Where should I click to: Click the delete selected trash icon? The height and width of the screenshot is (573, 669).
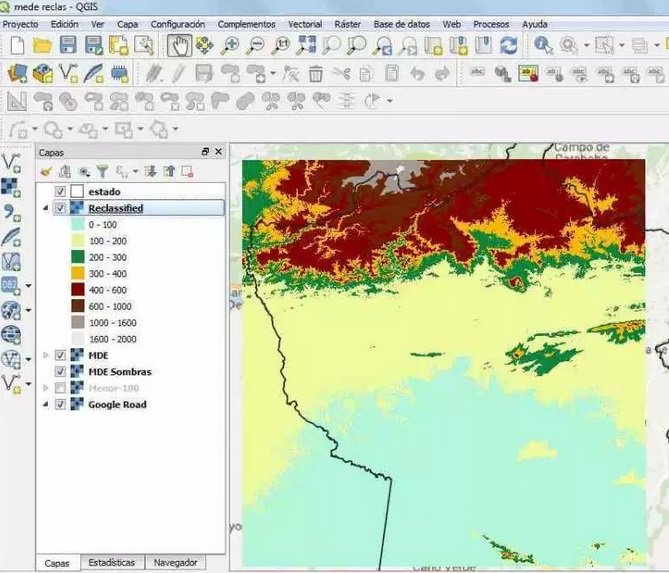coord(316,73)
